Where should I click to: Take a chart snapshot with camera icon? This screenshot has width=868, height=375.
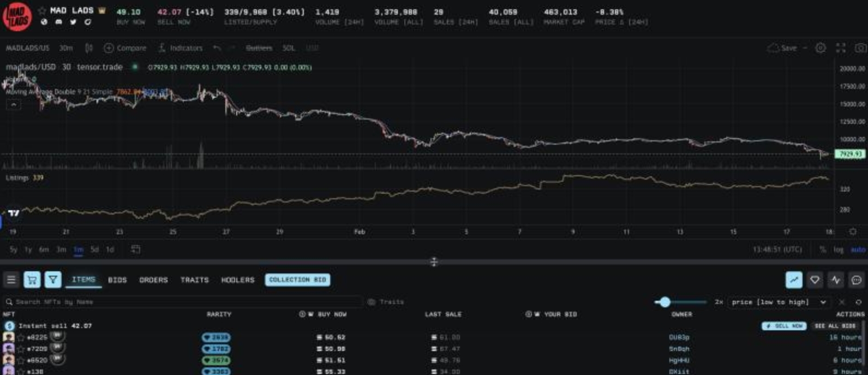pyautogui.click(x=860, y=48)
